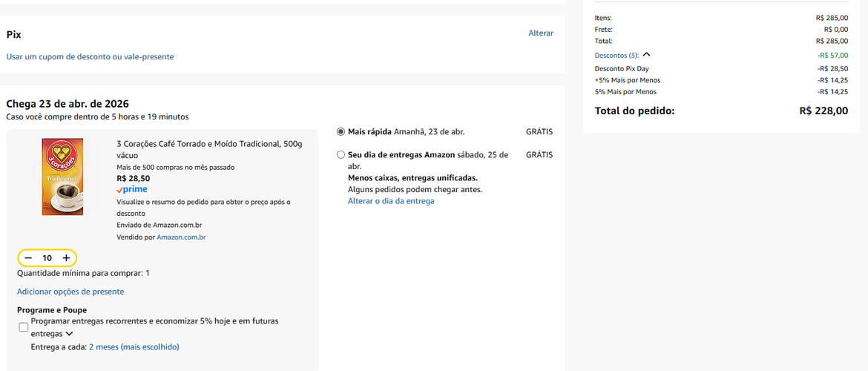The width and height of the screenshot is (868, 371).
Task: Open Adicionar opções de presente
Action: point(70,292)
